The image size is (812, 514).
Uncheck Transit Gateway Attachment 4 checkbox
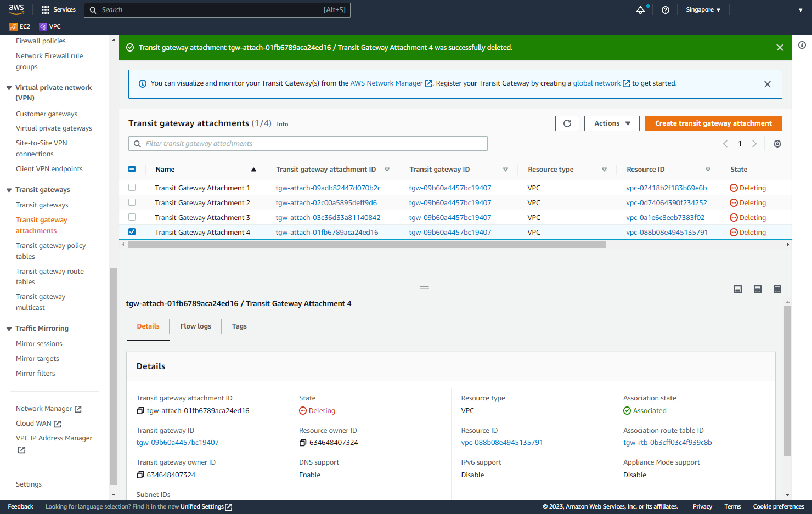(132, 232)
